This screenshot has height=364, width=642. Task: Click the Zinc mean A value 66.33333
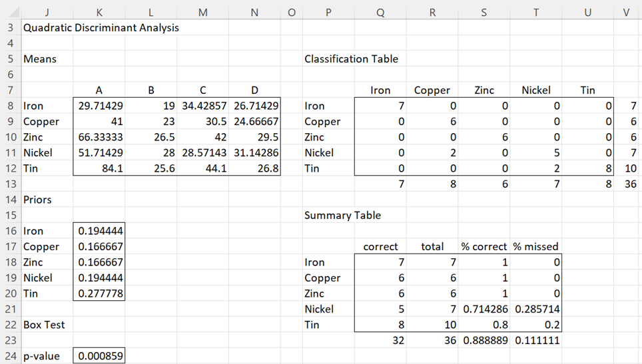[x=99, y=137]
